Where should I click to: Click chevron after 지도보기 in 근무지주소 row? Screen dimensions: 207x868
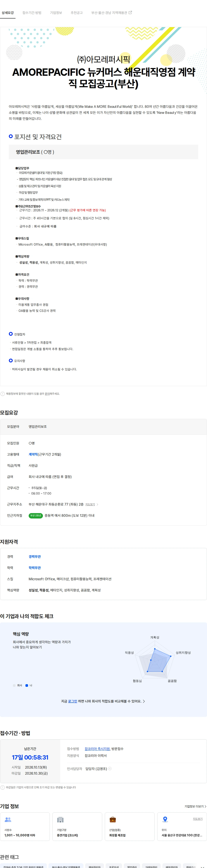[98, 504]
